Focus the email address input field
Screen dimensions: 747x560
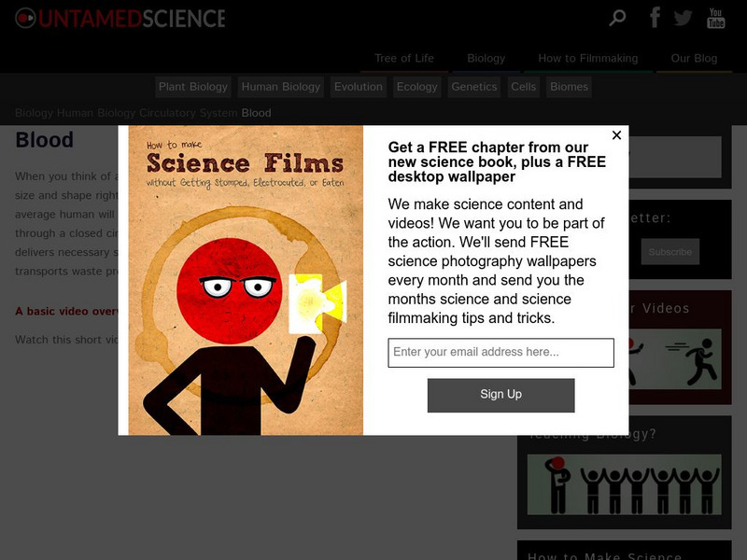(x=500, y=353)
